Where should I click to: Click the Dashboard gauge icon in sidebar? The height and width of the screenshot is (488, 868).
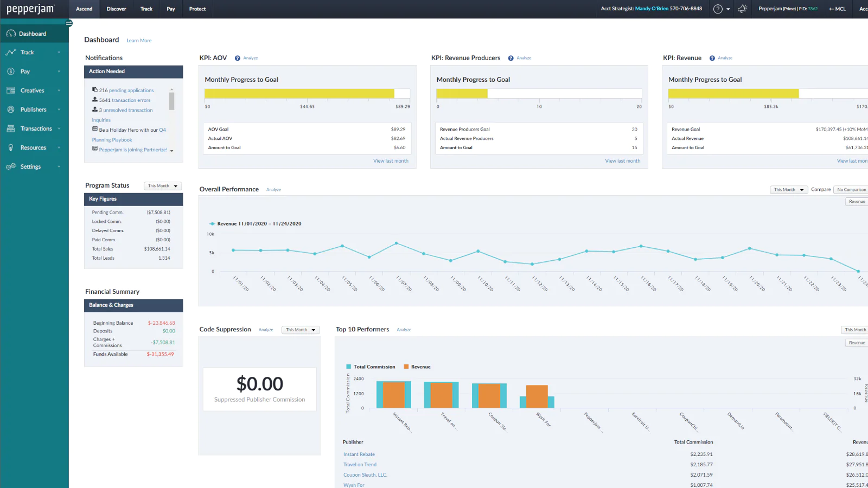click(11, 34)
